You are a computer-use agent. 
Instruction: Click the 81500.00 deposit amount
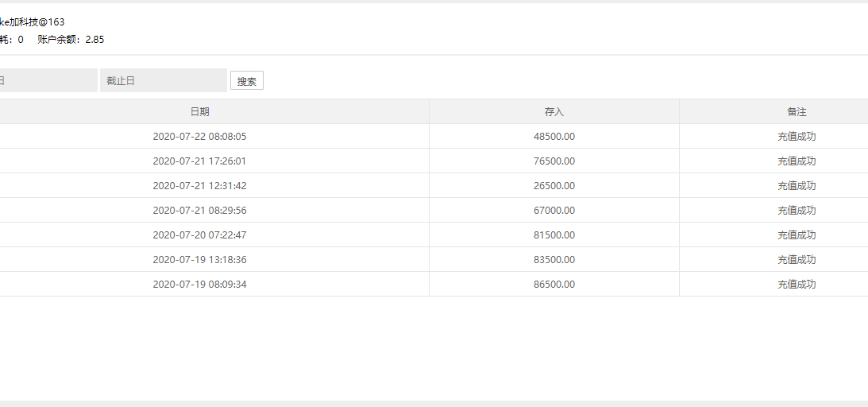[554, 235]
